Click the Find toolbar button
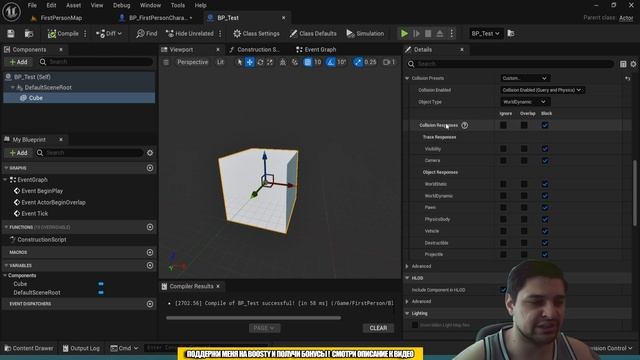 [x=147, y=33]
